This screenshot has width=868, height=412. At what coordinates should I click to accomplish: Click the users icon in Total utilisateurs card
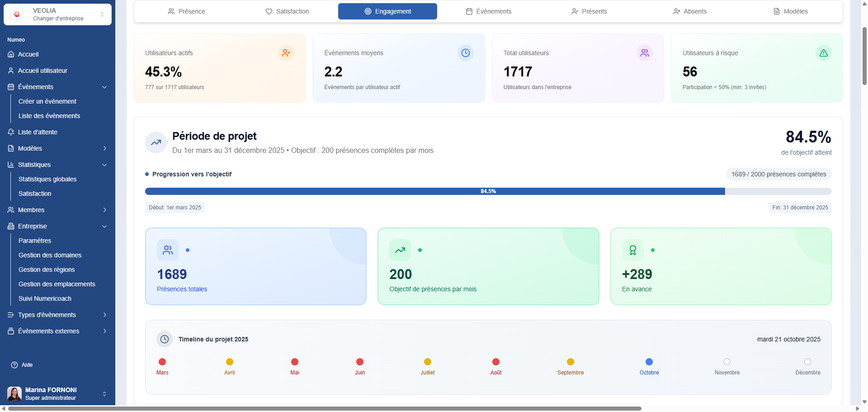point(644,53)
